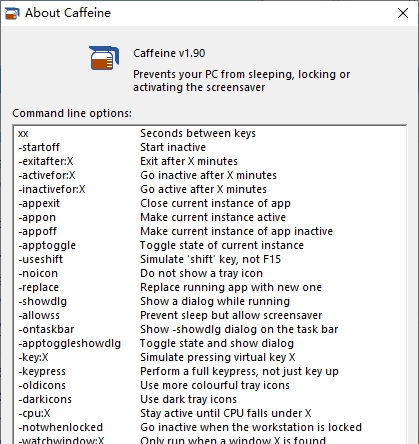419x444 pixels.
Task: Close the About Caffeine dialog
Action: [403, 13]
